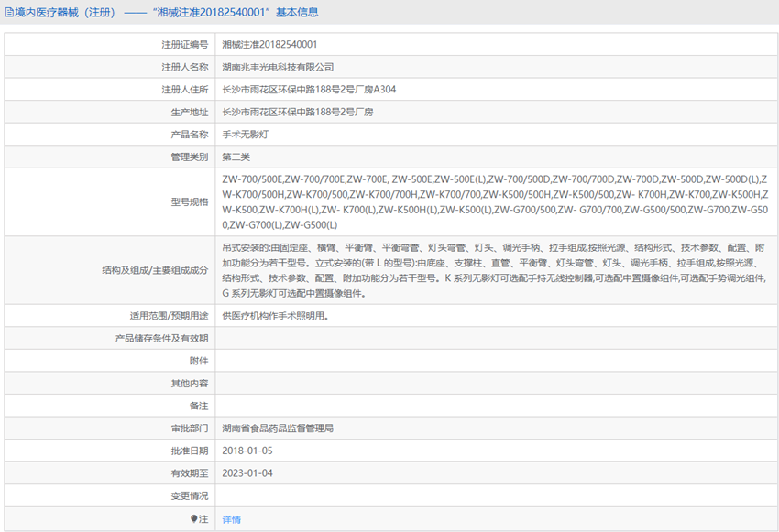This screenshot has width=779, height=532.
Task: Click the structure description starting with 吊式安装的
Action: coord(495,270)
